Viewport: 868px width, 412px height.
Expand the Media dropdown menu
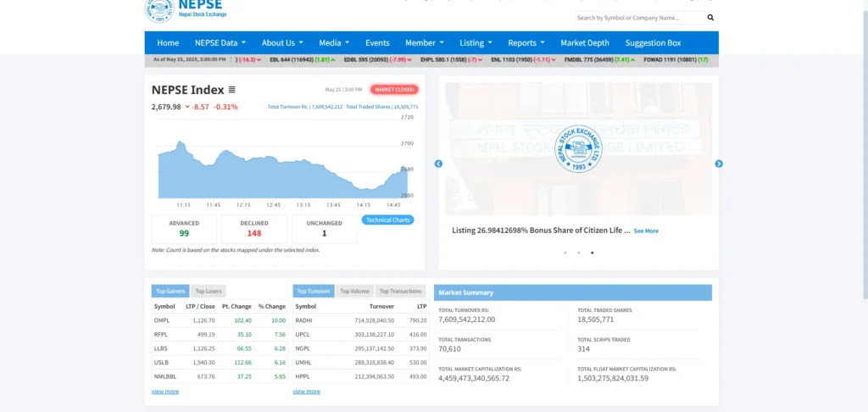pos(334,42)
